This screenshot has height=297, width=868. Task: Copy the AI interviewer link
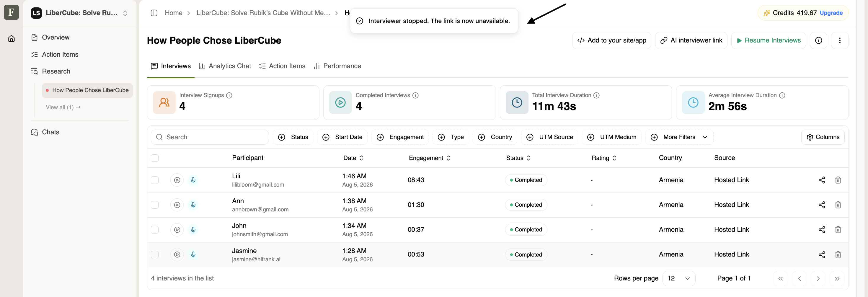(x=691, y=40)
